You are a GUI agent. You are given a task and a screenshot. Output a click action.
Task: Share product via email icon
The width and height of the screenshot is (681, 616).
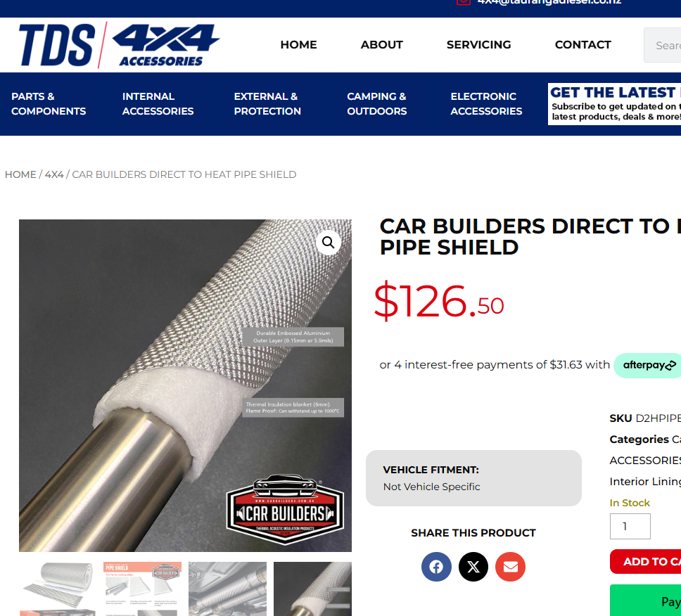[x=510, y=567]
